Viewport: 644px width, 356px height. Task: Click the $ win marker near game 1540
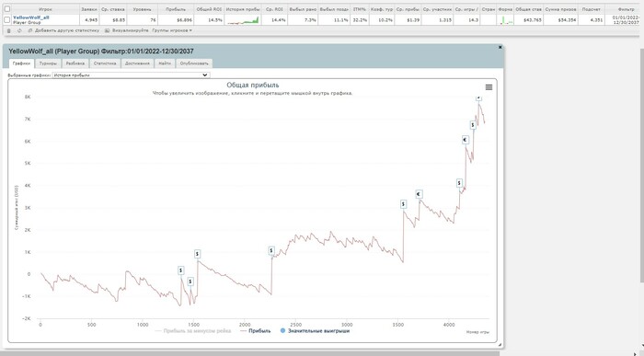point(197,254)
